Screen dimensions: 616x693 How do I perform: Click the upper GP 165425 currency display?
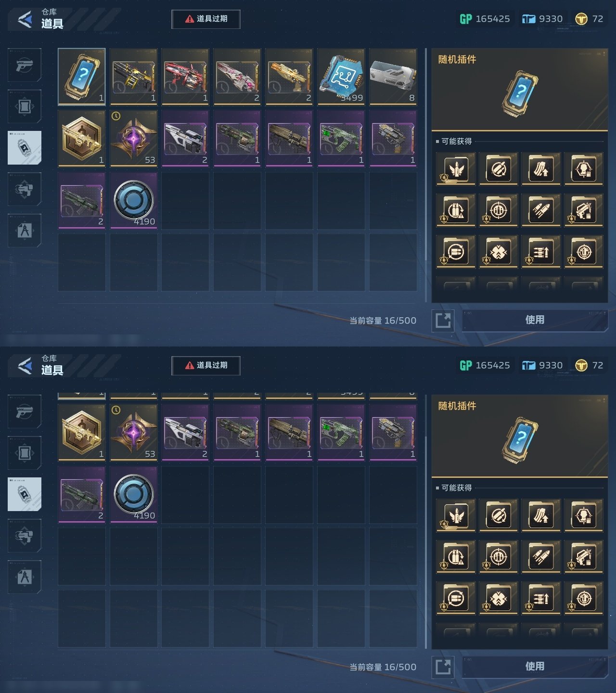pyautogui.click(x=485, y=19)
